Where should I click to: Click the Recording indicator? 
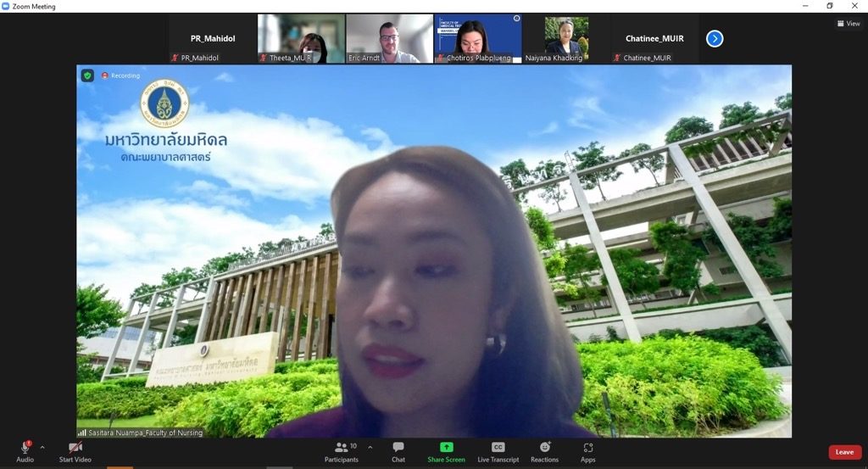click(x=121, y=75)
